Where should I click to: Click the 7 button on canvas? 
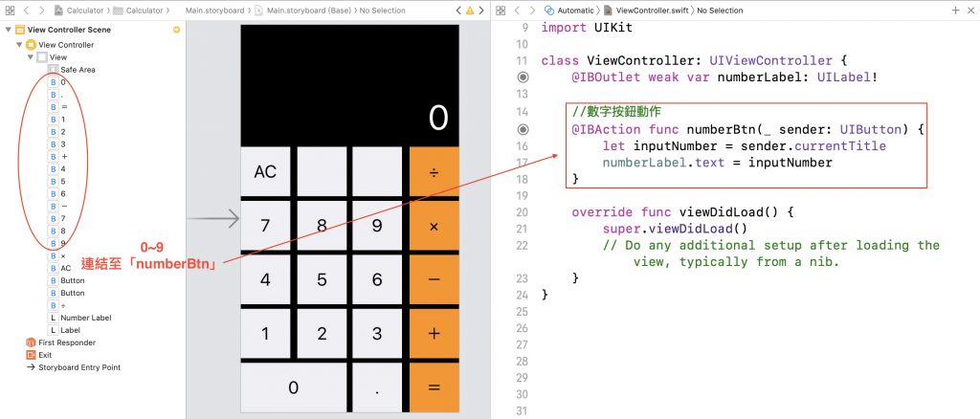[265, 226]
